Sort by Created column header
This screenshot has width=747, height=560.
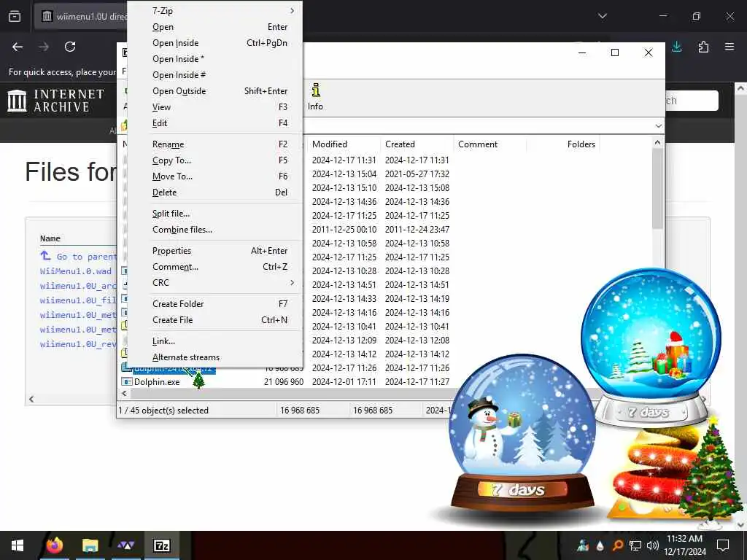(417, 144)
